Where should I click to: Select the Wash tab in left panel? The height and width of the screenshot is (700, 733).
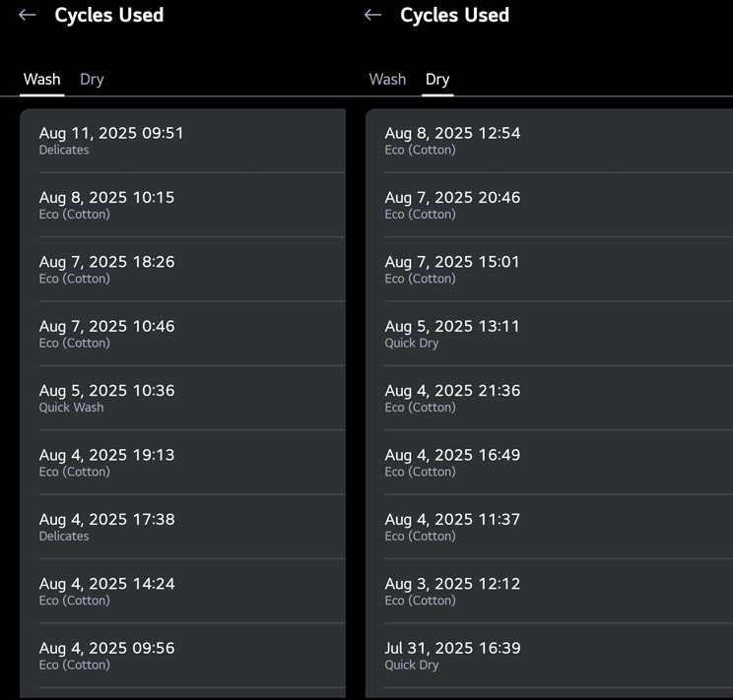point(41,80)
